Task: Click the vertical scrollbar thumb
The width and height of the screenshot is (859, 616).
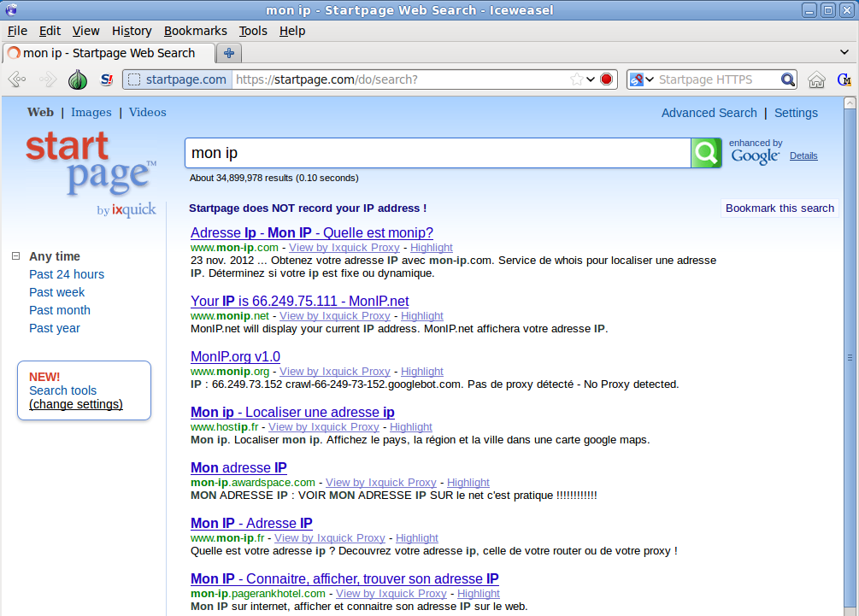Action: (x=850, y=356)
